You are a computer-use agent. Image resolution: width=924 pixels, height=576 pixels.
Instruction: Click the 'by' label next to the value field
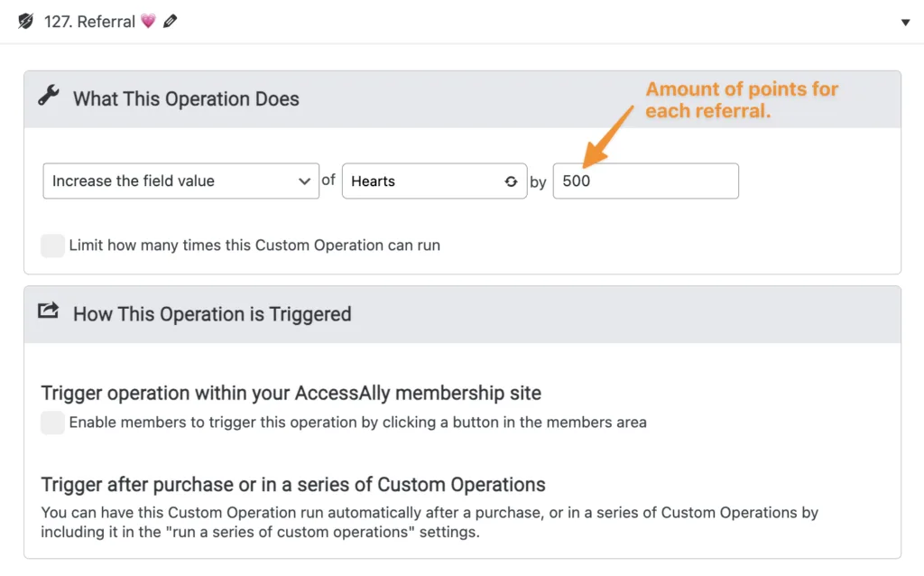[538, 181]
